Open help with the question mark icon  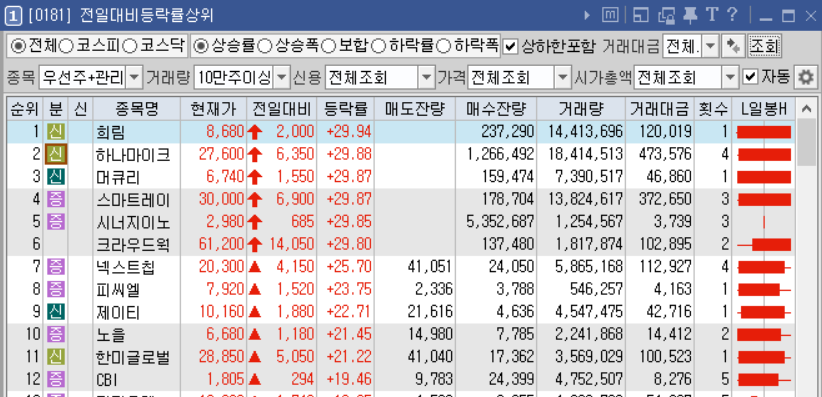click(732, 15)
